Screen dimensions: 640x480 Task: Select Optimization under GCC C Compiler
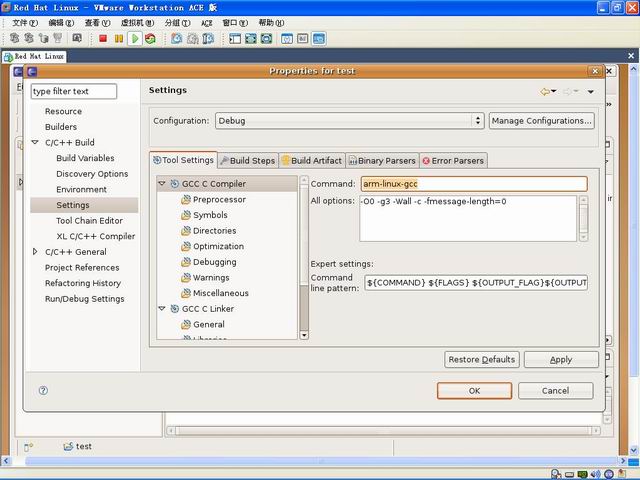[218, 247]
